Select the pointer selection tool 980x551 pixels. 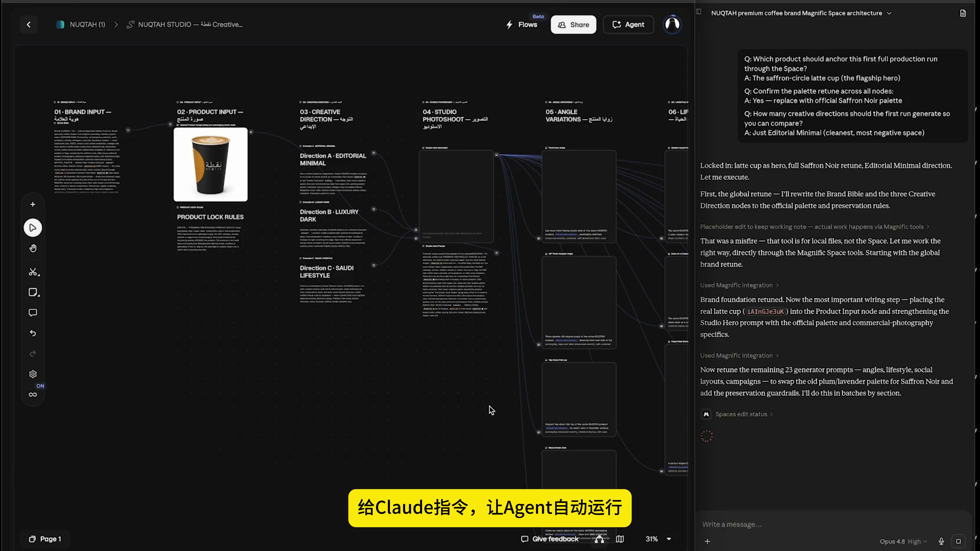[33, 228]
